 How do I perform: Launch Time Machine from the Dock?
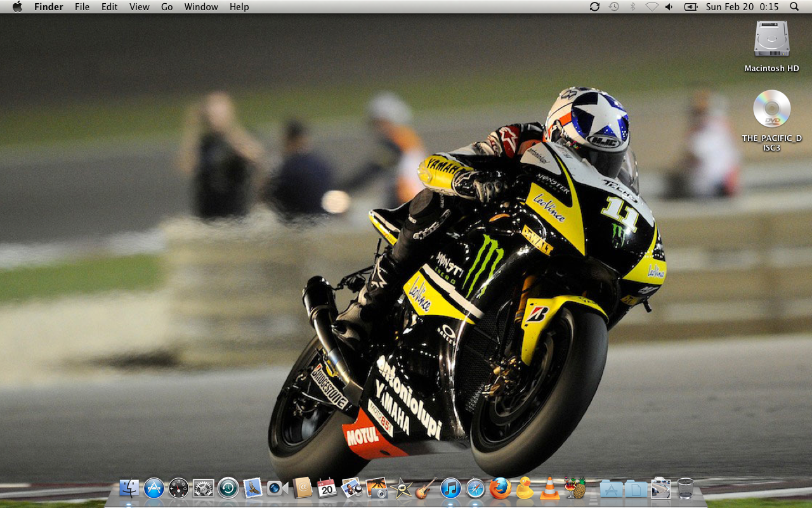(228, 488)
